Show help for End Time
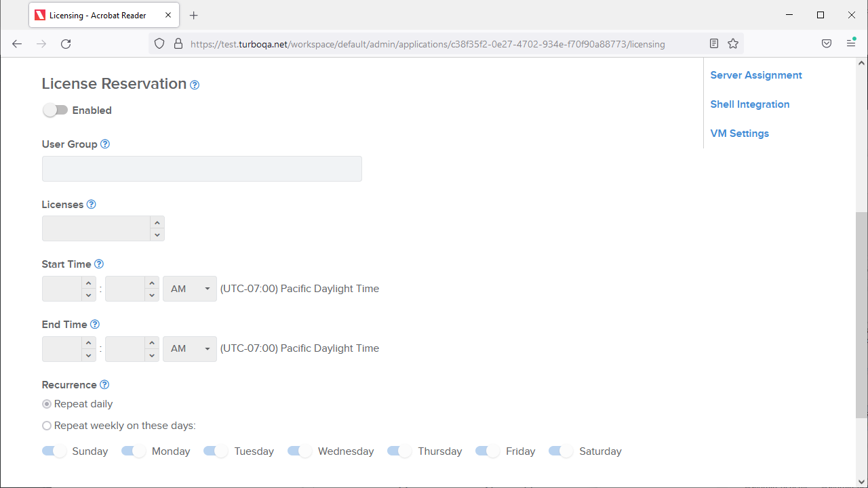Viewport: 868px width, 488px height. coord(95,325)
